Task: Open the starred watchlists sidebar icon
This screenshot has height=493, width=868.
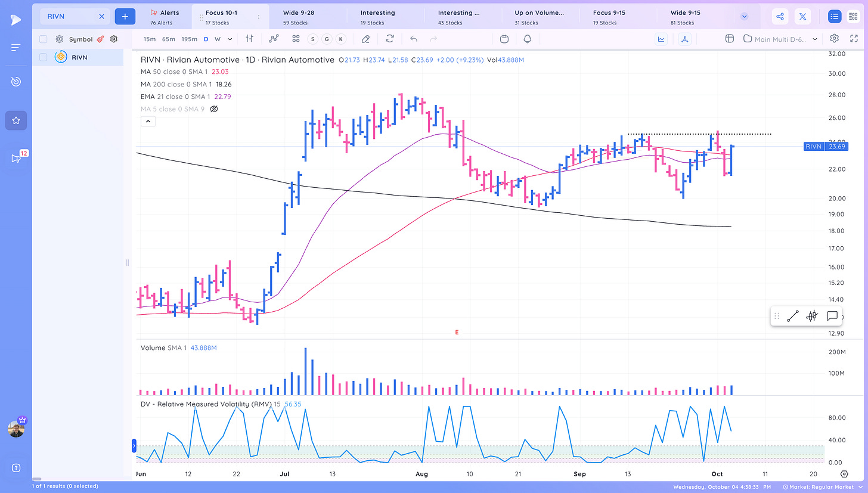Action: [16, 120]
